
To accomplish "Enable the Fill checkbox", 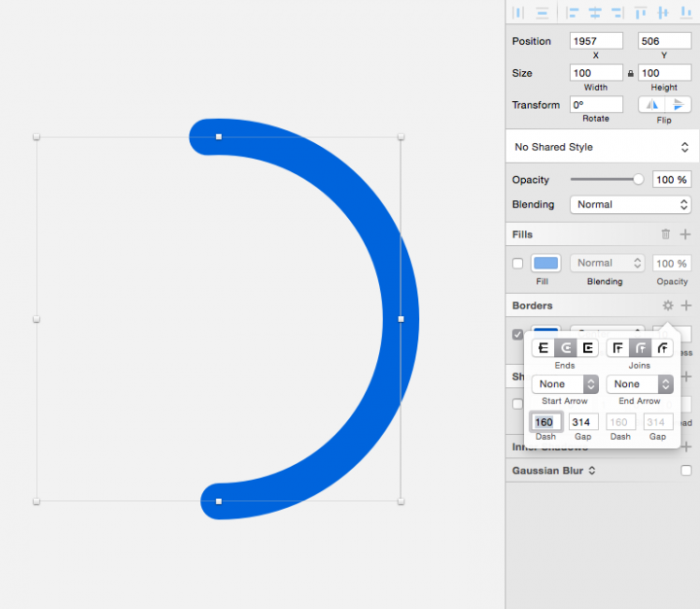I will click(517, 264).
